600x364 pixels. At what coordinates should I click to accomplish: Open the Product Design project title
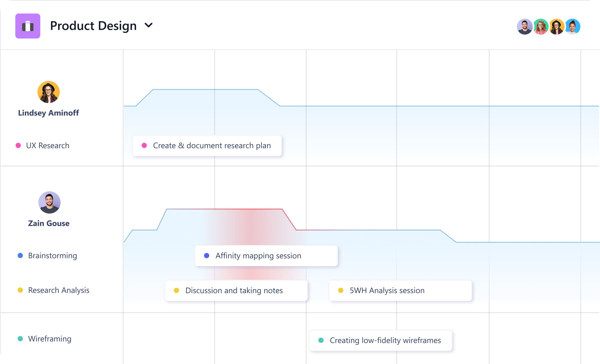click(93, 26)
